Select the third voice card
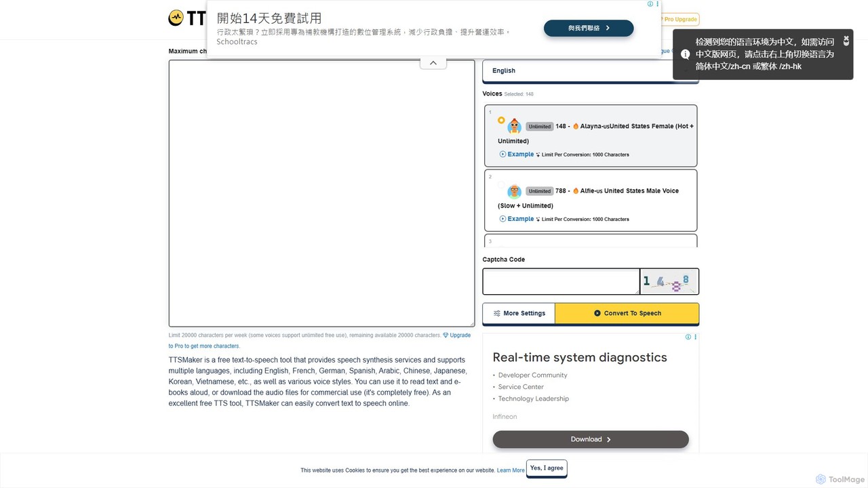The image size is (868, 488). coord(590,241)
